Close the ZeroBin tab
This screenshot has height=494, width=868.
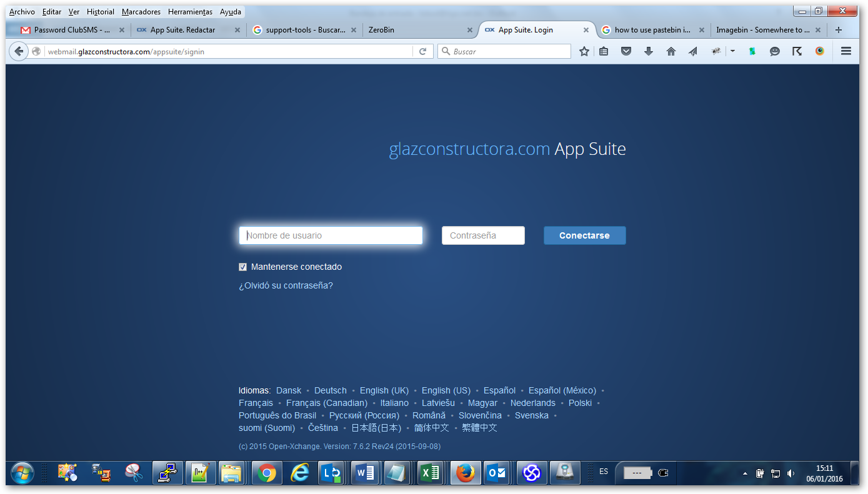[x=470, y=30]
